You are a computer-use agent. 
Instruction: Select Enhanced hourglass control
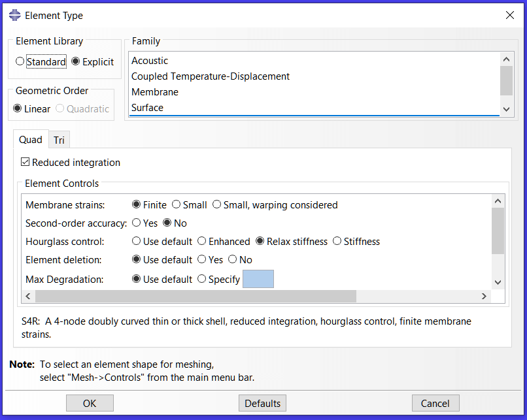click(x=203, y=241)
